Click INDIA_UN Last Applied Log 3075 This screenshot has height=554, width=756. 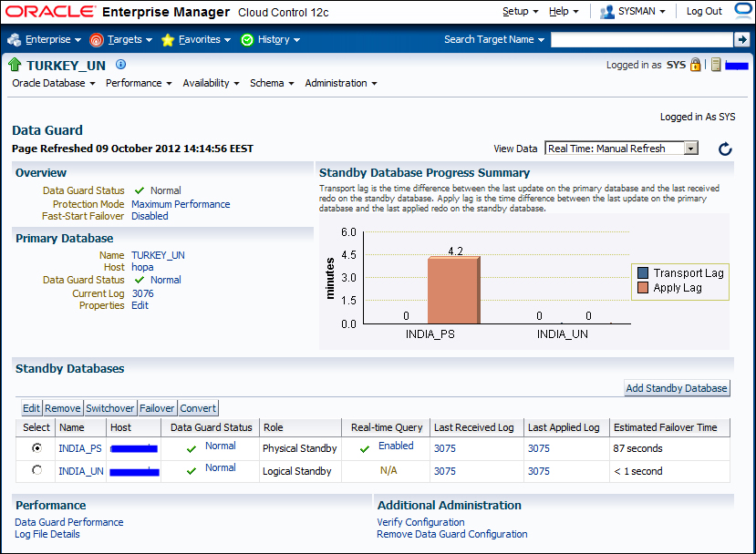point(539,471)
